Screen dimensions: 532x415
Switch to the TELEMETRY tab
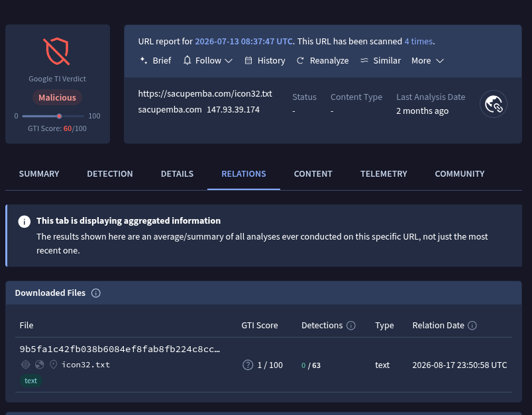(x=384, y=173)
